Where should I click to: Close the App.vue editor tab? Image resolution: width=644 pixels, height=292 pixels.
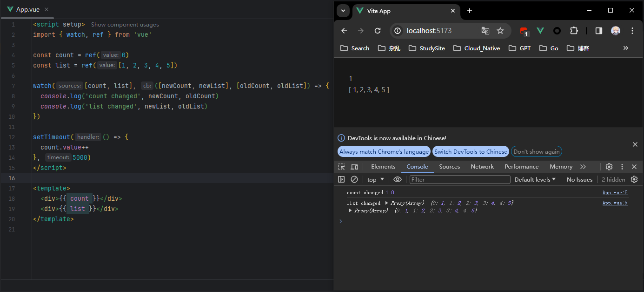click(x=46, y=9)
